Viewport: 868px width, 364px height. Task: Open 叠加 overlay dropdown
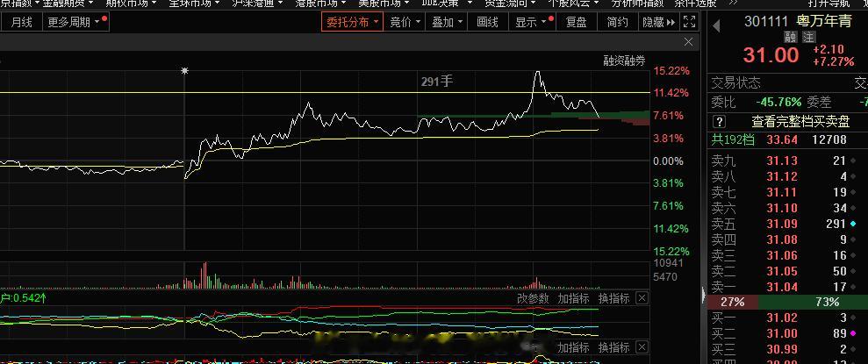tap(448, 22)
